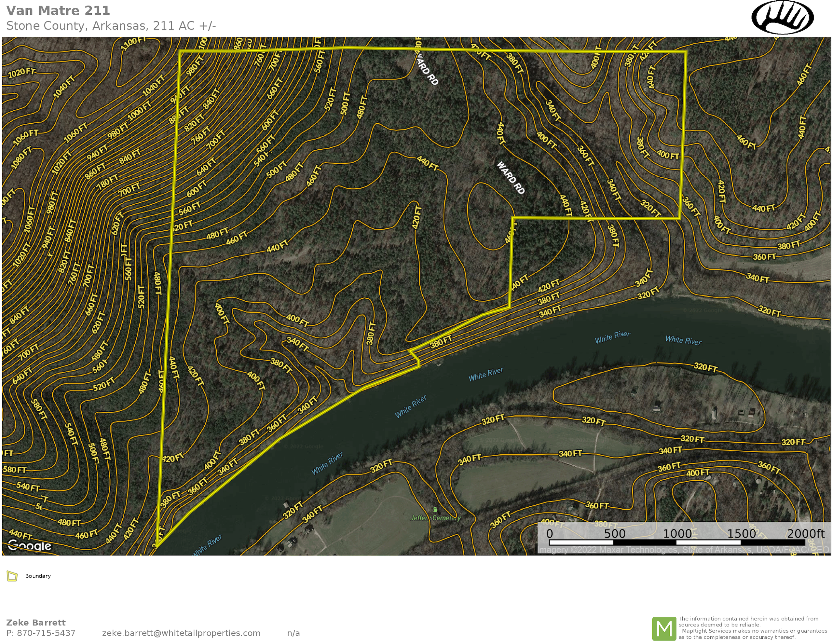Click the Zeke Barrett email address
This screenshot has height=644, width=833.
point(181,633)
